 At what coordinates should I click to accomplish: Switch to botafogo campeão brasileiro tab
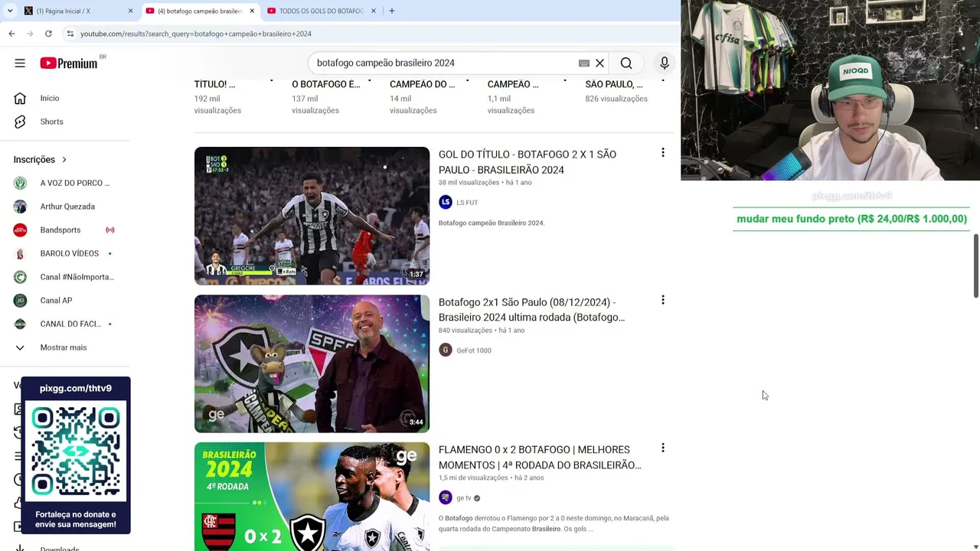(201, 11)
